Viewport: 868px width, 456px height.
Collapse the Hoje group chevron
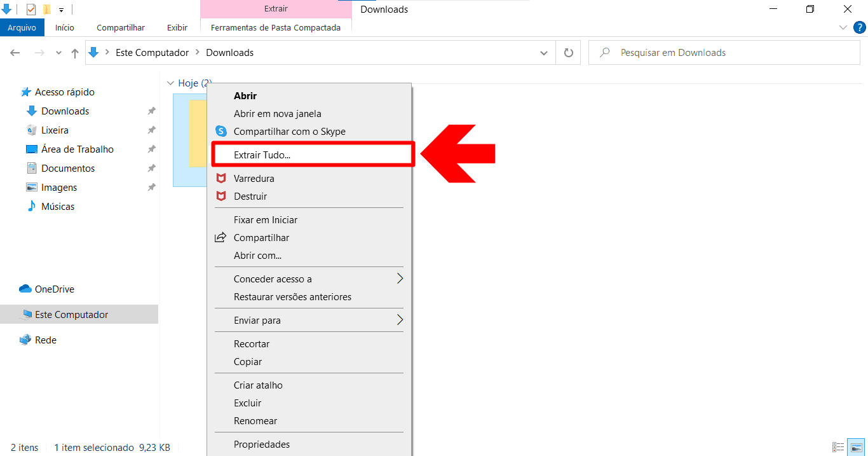(170, 83)
